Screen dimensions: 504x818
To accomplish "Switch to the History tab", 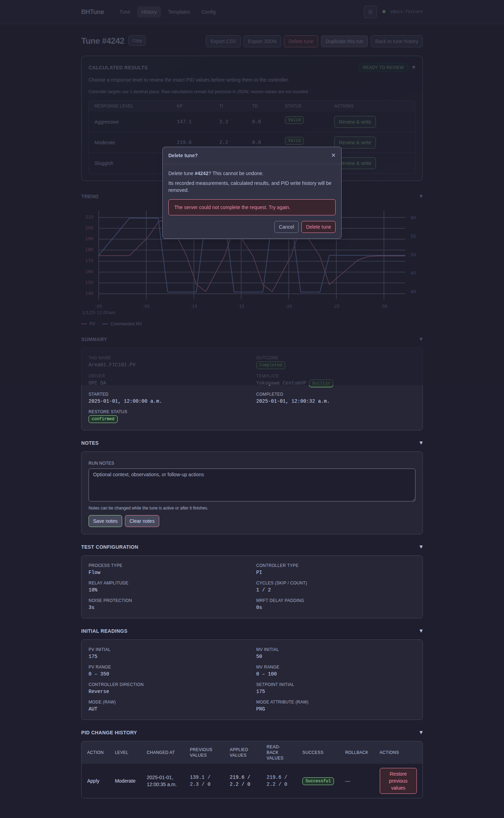I will tap(149, 12).
